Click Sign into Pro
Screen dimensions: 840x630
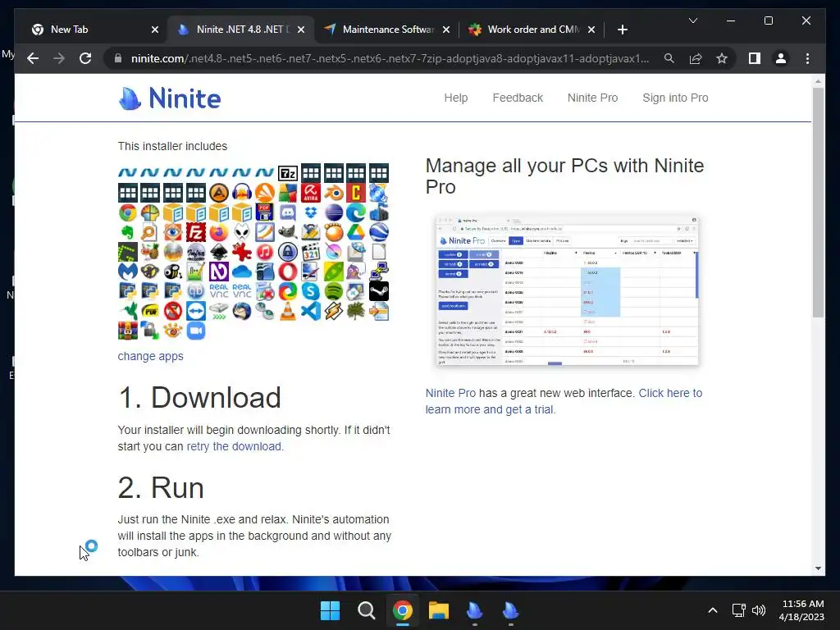pyautogui.click(x=675, y=98)
